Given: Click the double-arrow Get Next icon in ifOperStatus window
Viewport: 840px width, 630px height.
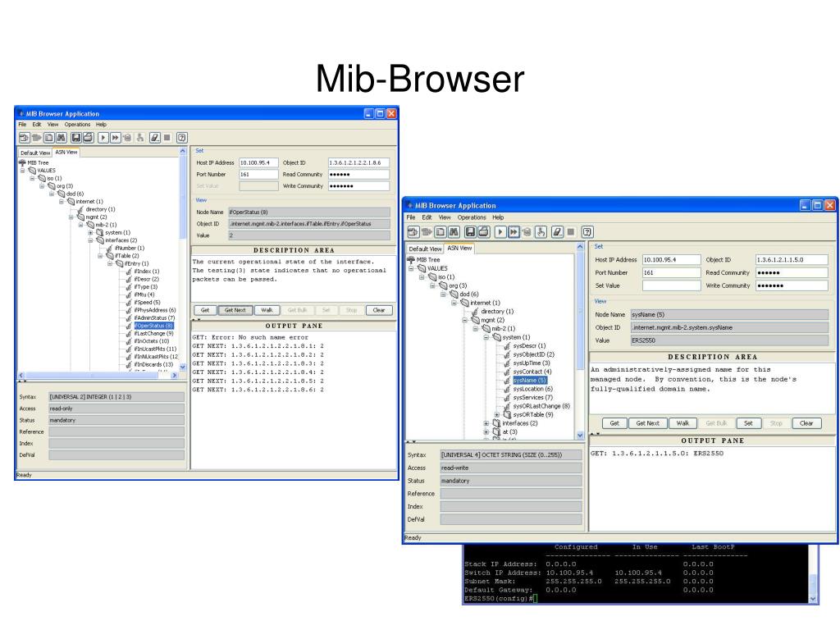Looking at the screenshot, I should (115, 138).
